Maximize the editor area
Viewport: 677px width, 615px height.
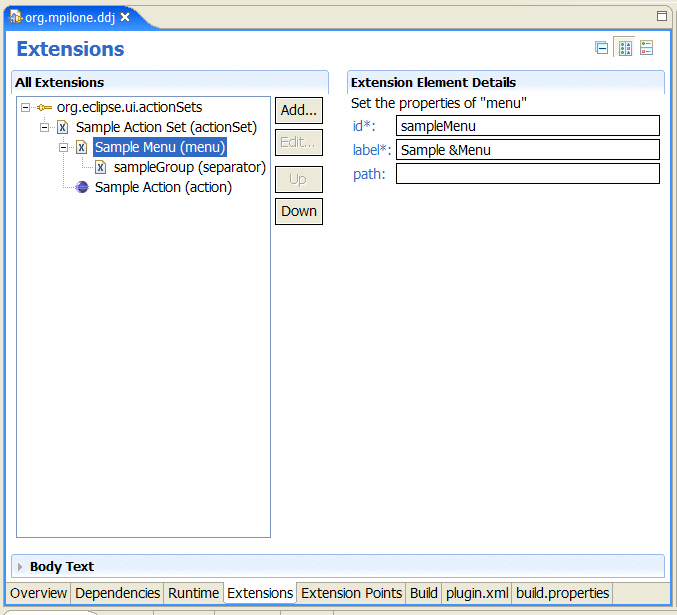pyautogui.click(x=661, y=16)
